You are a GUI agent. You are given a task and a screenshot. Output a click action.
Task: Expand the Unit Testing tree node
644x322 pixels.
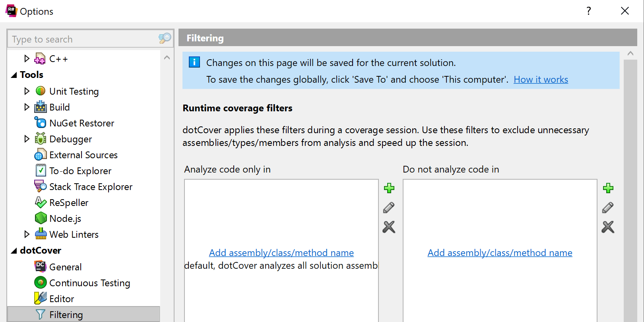(27, 91)
